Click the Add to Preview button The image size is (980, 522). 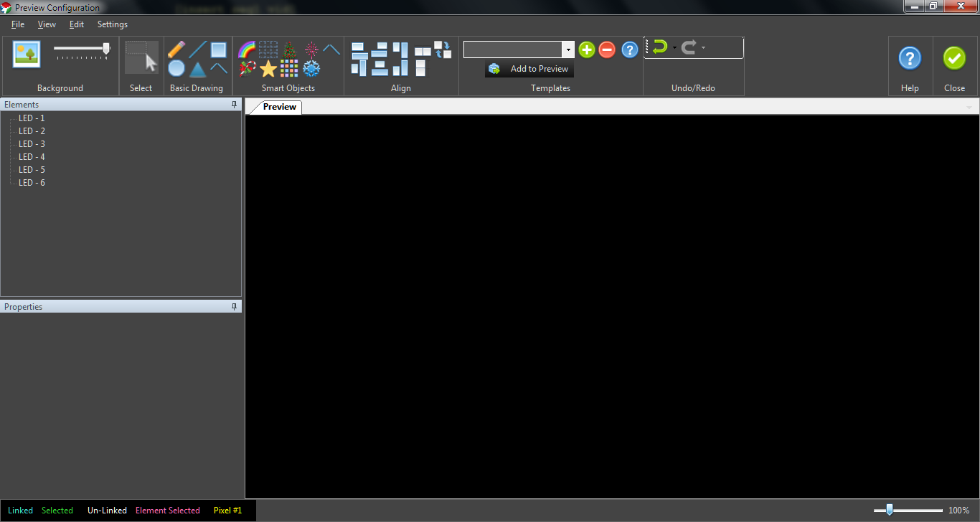pyautogui.click(x=529, y=69)
